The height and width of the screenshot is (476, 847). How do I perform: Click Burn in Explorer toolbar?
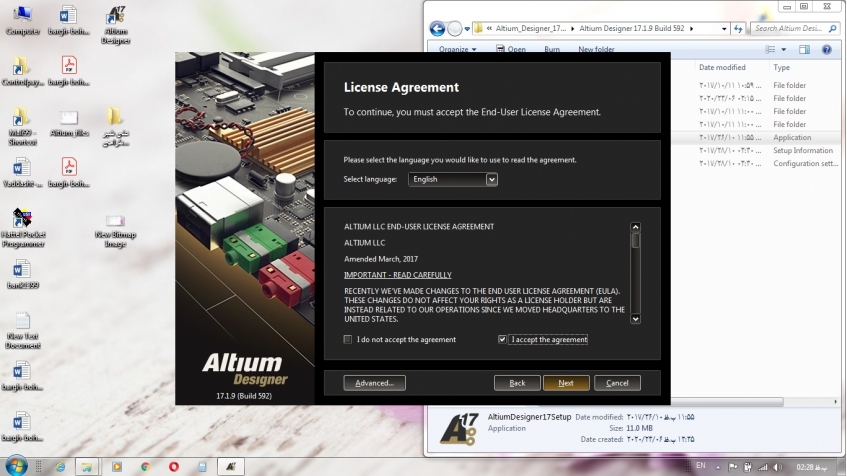552,49
